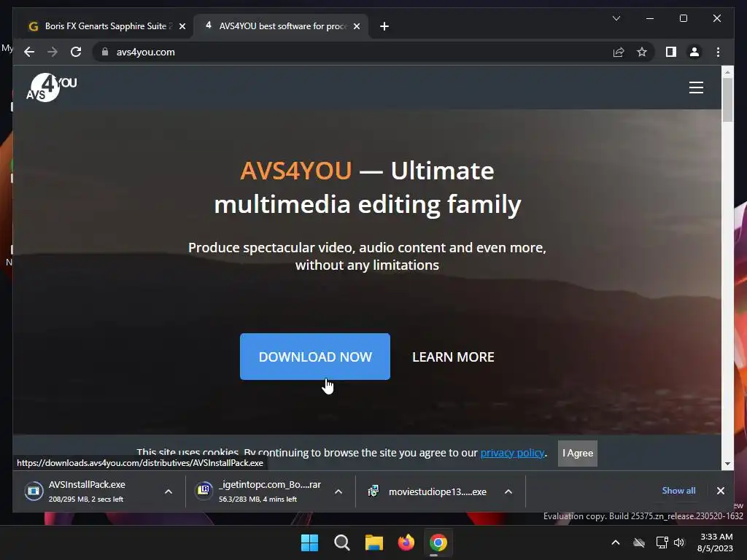Screen dimensions: 747x560
Task: Close the downloads bar
Action: click(720, 491)
